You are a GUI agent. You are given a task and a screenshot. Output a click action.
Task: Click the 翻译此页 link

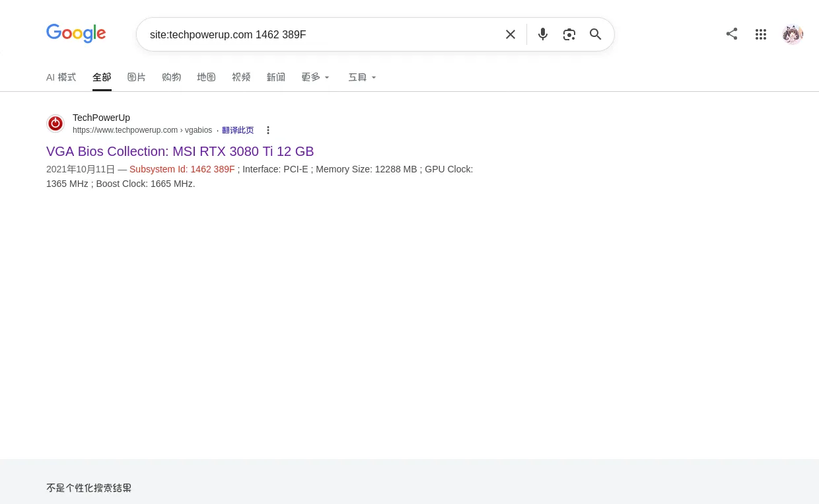point(238,130)
